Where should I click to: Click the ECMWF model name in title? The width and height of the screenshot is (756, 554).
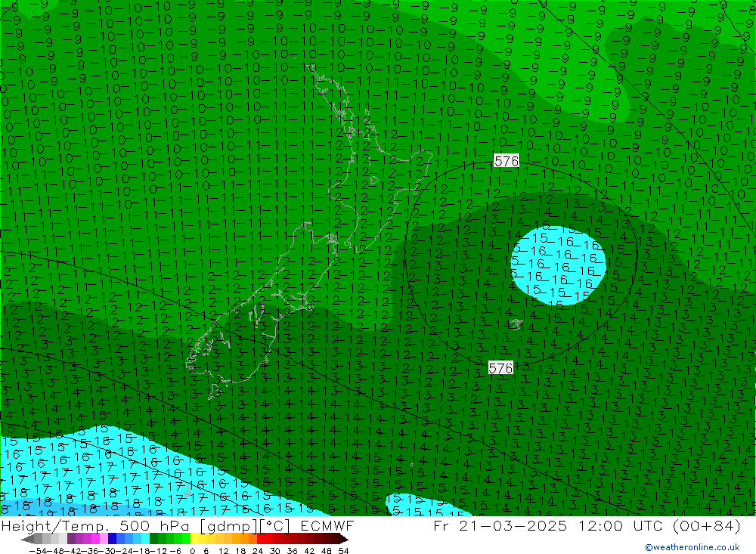pyautogui.click(x=327, y=525)
